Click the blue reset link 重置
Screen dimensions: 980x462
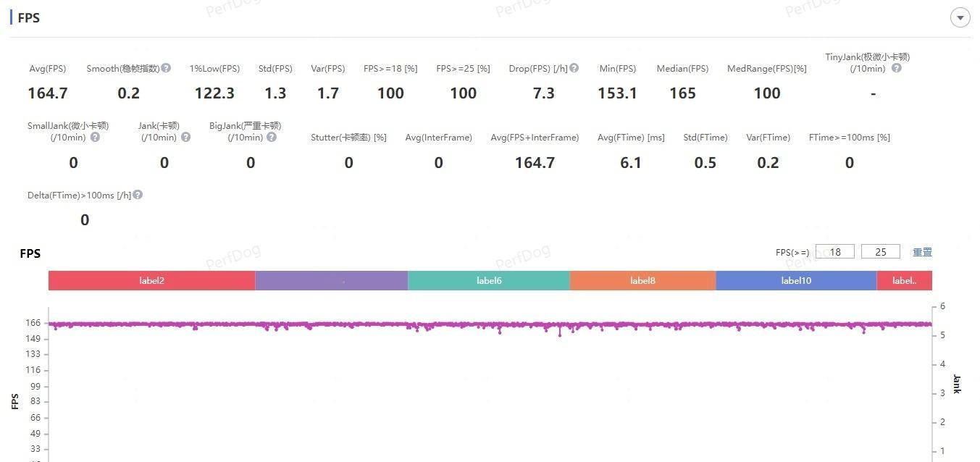point(922,252)
